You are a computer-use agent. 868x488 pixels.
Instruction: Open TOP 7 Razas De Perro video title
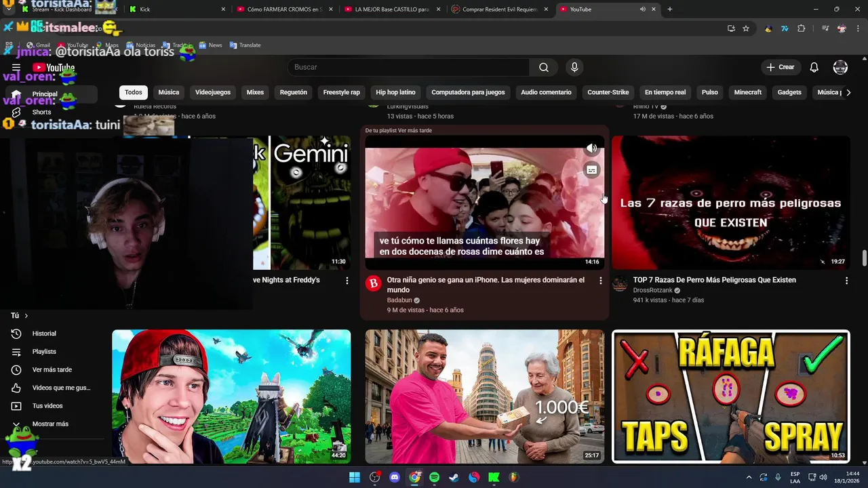click(714, 280)
